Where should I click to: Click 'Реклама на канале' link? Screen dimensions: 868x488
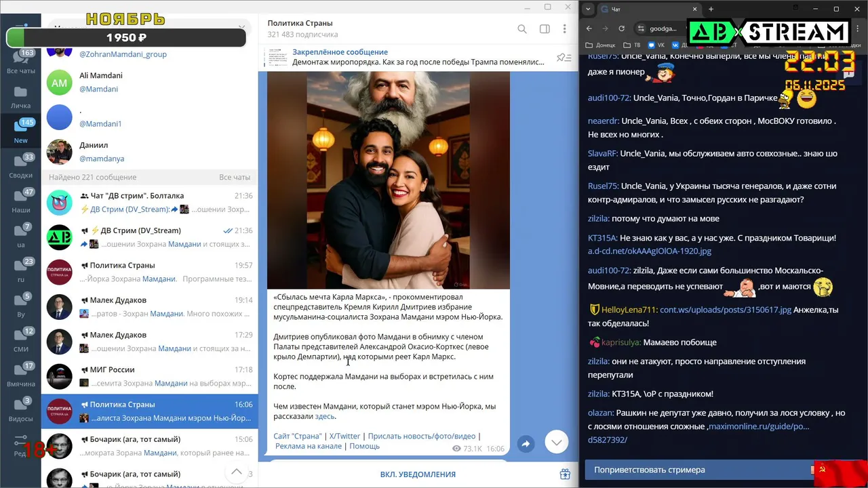[x=309, y=446]
